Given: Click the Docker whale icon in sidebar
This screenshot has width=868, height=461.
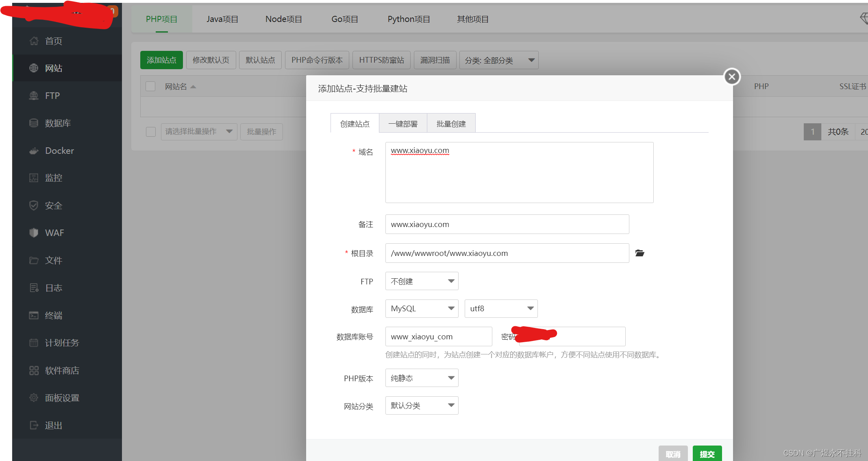Looking at the screenshot, I should point(34,151).
